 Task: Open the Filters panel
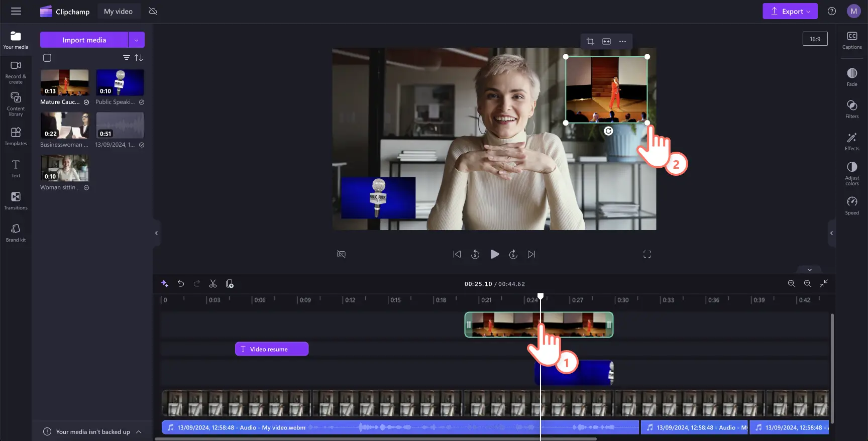852,109
